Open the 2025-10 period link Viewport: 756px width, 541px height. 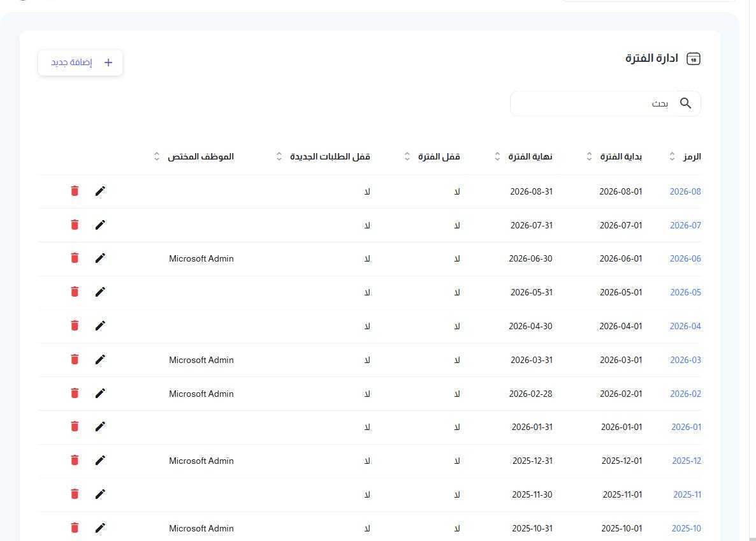[686, 528]
